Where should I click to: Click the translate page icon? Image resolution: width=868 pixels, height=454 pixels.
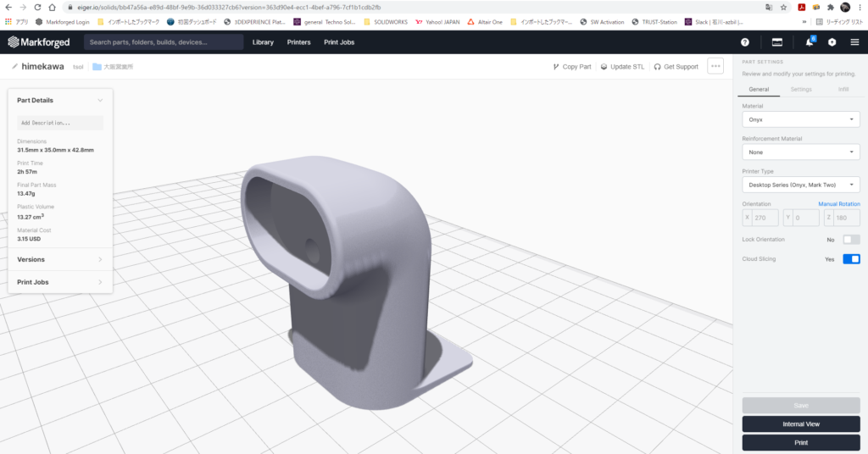769,7
